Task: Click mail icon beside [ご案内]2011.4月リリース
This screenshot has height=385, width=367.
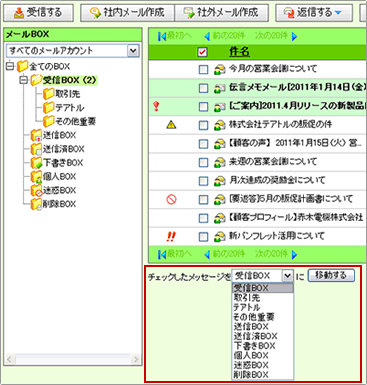Action: [x=220, y=107]
